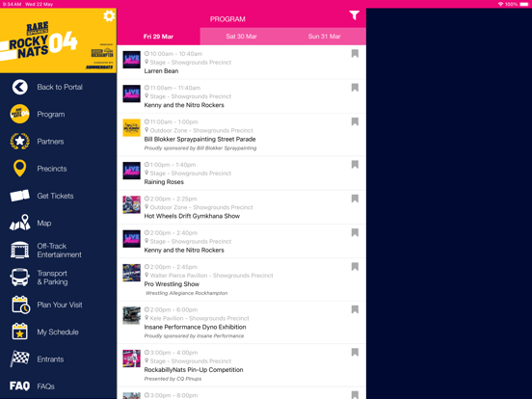The width and height of the screenshot is (532, 399).
Task: Tap the Insane Performance Dyno thumbnail
Action: coord(132,315)
